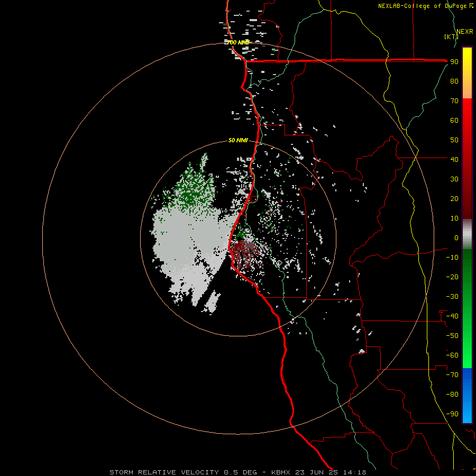Click the -70 scale value
Viewport: 476px width, 476px height.
click(x=452, y=374)
